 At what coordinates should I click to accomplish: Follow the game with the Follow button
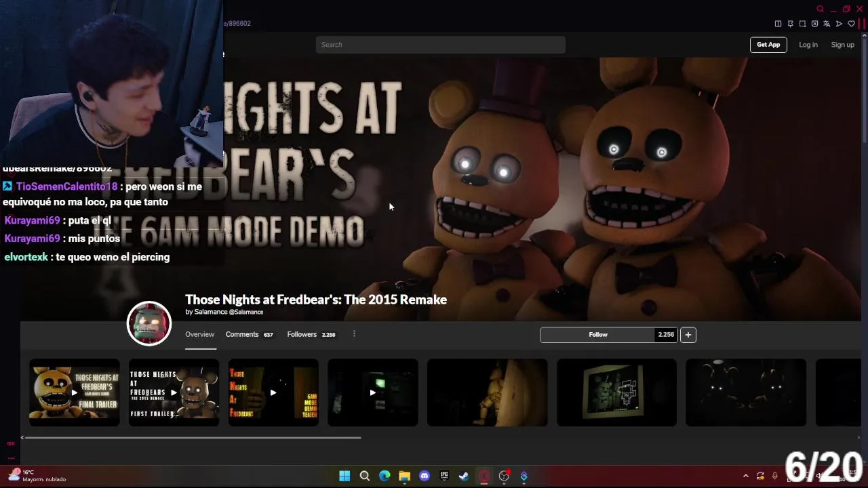point(598,335)
